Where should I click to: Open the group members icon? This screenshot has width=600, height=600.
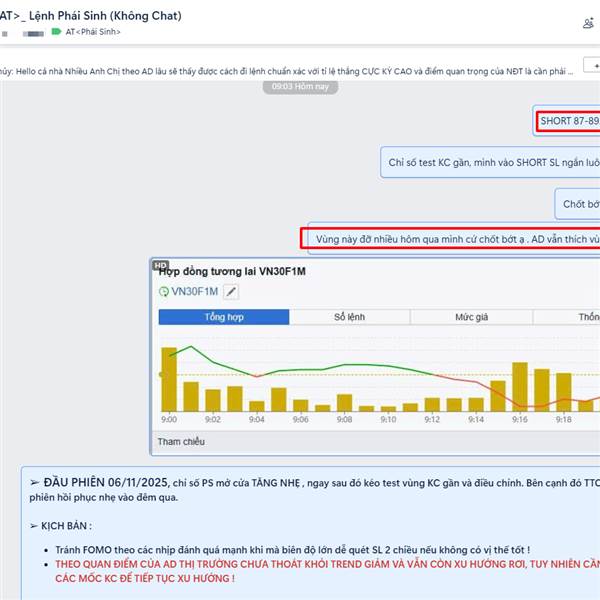[588, 23]
